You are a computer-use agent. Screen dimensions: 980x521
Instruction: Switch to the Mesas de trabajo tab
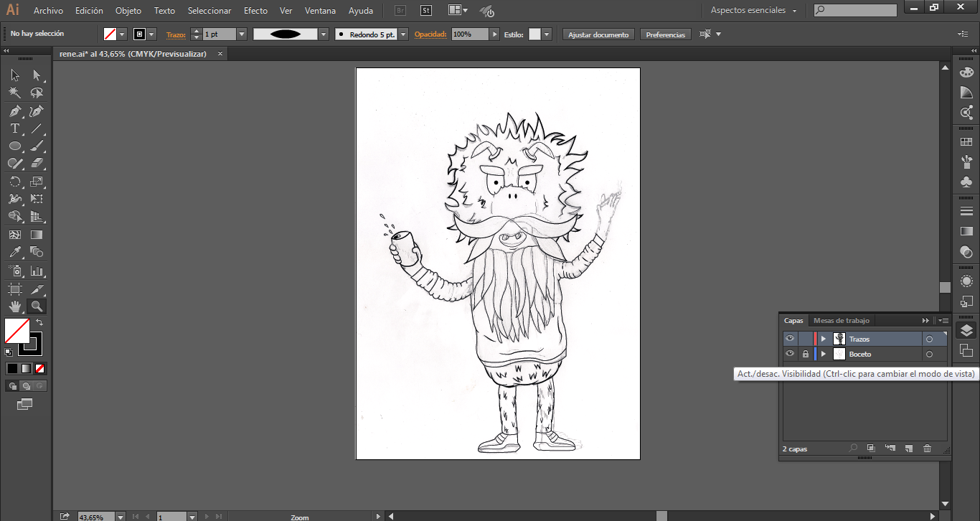click(x=841, y=321)
